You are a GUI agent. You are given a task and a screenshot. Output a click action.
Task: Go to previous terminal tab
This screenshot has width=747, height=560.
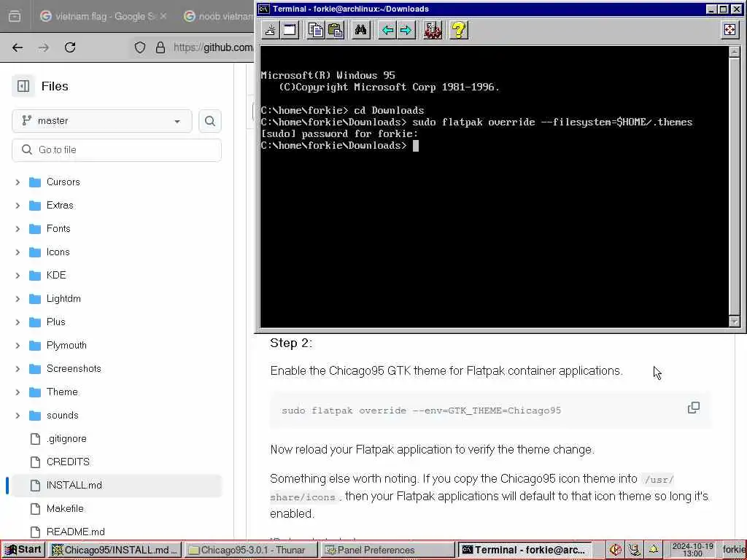click(387, 30)
